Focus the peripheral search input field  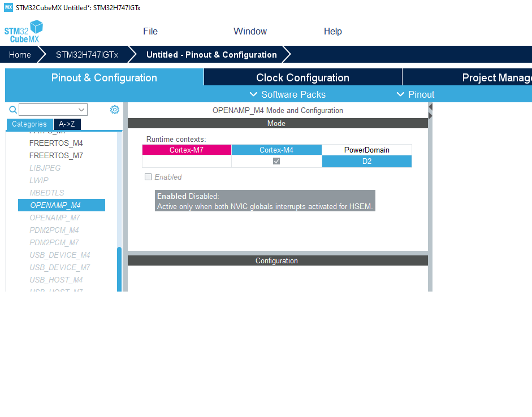49,110
